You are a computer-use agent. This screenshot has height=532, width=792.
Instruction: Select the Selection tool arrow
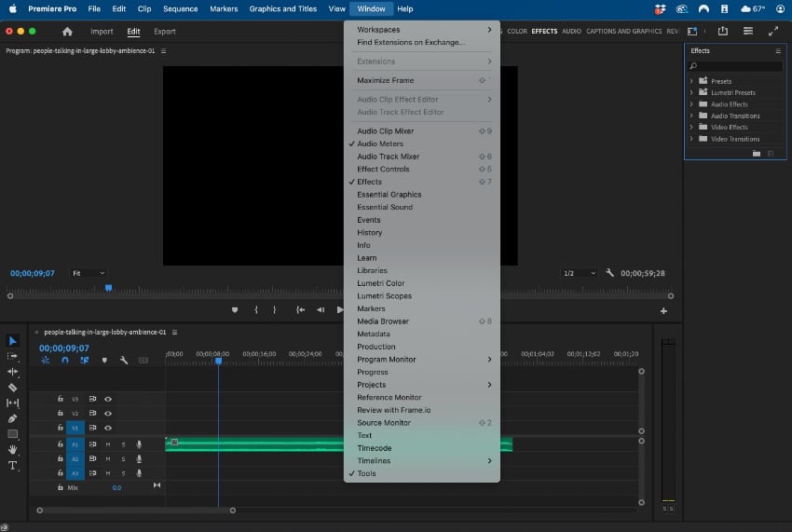pos(13,341)
